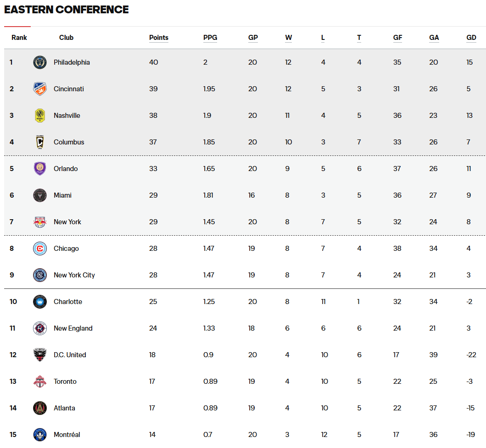The width and height of the screenshot is (486, 448).
Task: Select the Chicago Fire crest
Action: tap(39, 249)
